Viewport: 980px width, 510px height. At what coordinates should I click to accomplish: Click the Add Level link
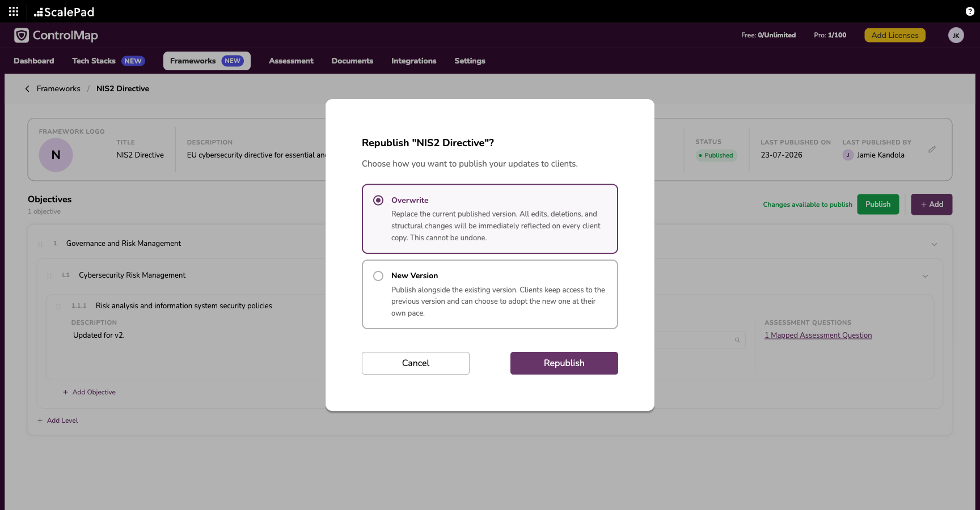pyautogui.click(x=58, y=420)
